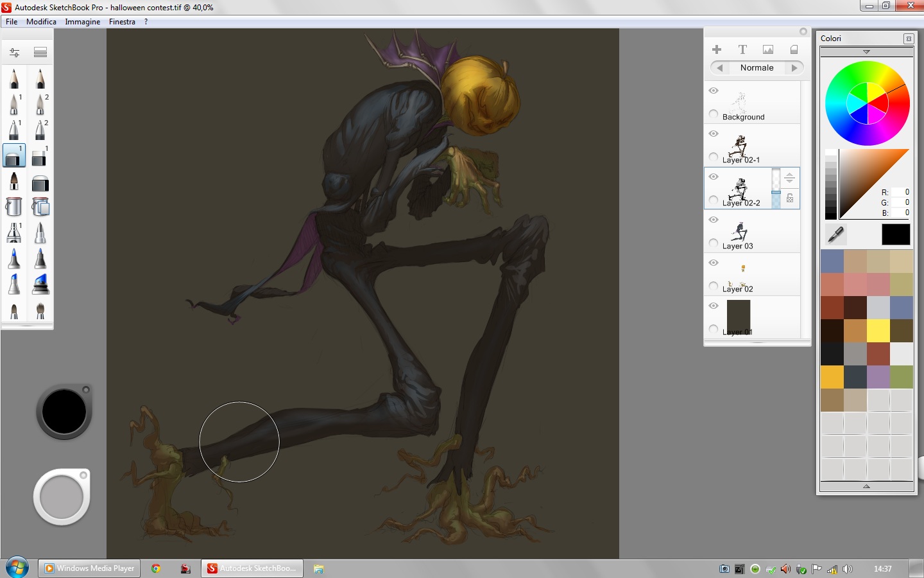Select the right pencil brush
924x578 pixels.
[40, 79]
